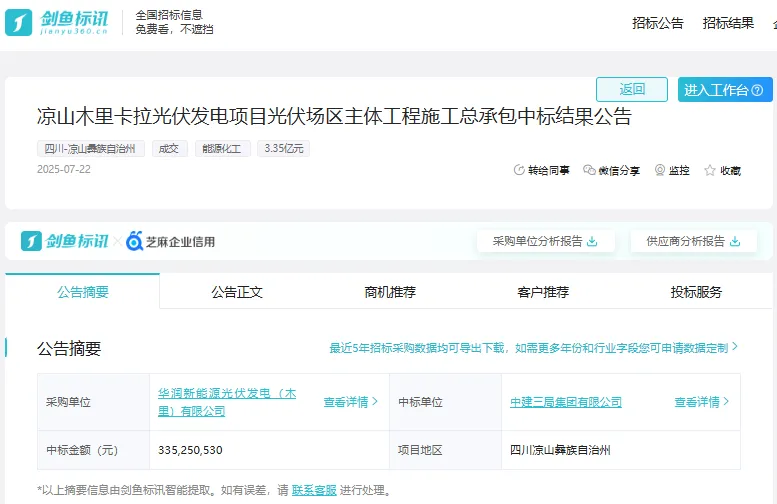The height and width of the screenshot is (504, 777).
Task: Open the 投标服务 tab
Action: [x=696, y=292]
